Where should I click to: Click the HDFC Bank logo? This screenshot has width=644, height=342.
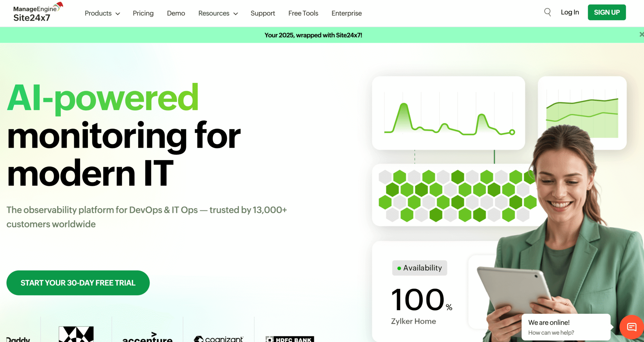pos(290,339)
